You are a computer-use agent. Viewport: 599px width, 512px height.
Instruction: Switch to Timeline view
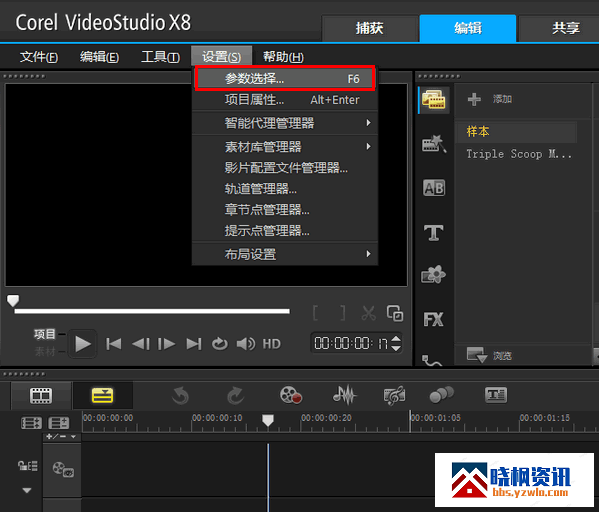click(102, 396)
